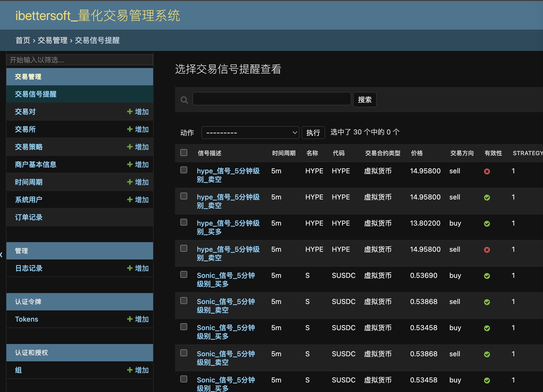Check the second hype sell 14.95800 row checkbox
This screenshot has width=543, height=392.
[184, 196]
